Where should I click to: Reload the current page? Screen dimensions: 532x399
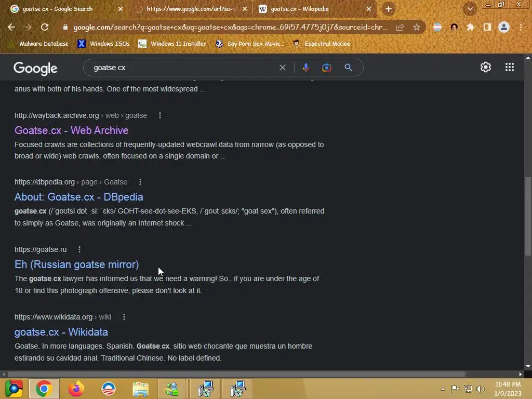click(x=45, y=27)
